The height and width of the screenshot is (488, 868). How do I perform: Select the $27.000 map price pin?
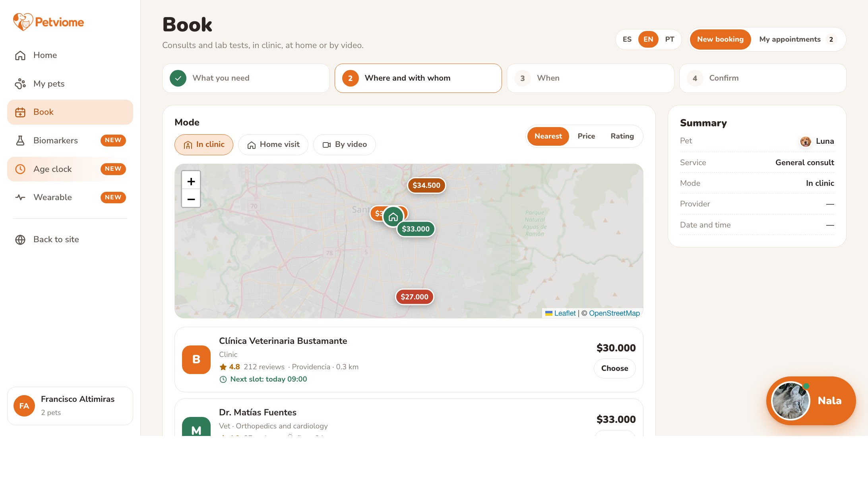tap(414, 297)
